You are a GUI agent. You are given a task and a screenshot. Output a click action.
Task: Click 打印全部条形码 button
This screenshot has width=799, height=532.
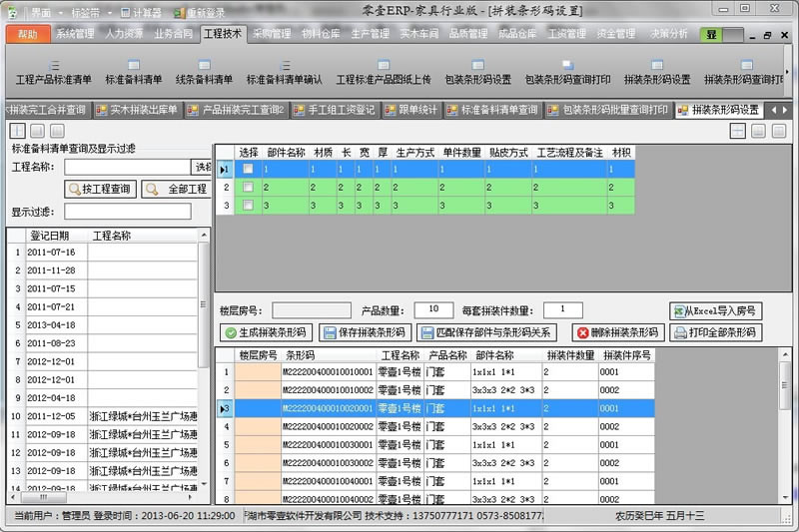click(x=715, y=332)
